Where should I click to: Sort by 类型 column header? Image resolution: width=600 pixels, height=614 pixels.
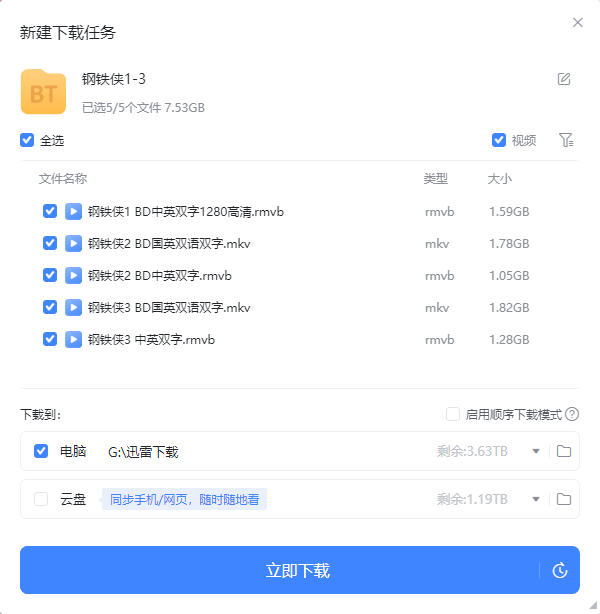436,179
